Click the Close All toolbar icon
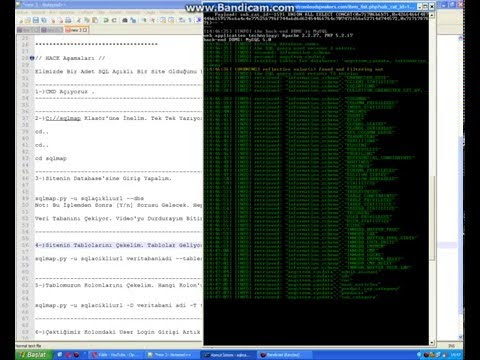 click(61, 20)
